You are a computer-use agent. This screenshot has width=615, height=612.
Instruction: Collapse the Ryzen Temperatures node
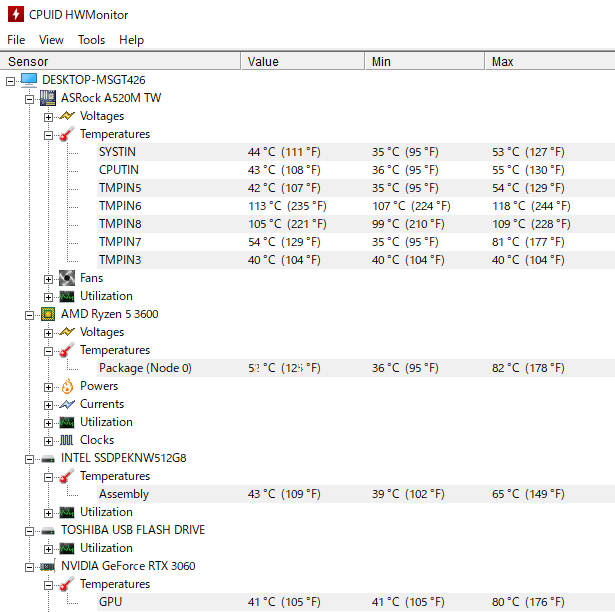[x=48, y=352]
